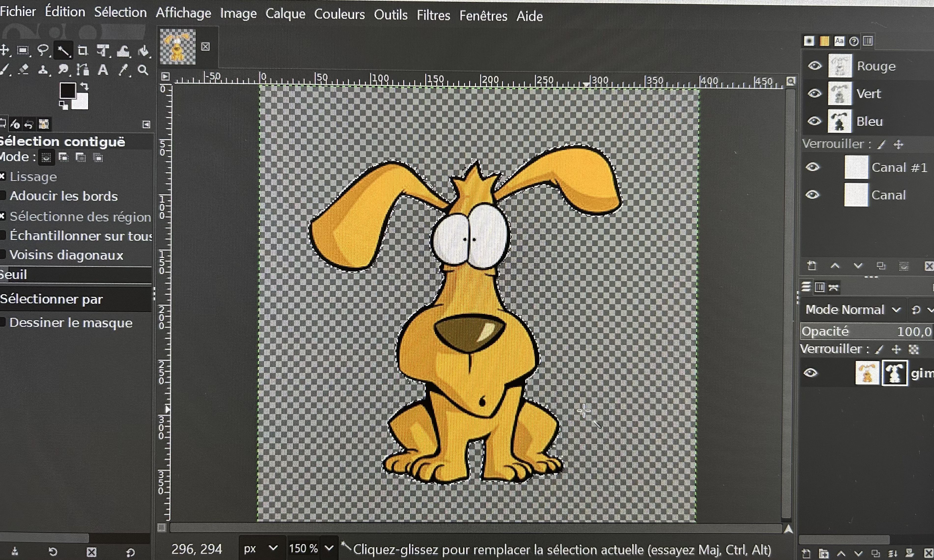The width and height of the screenshot is (934, 560).
Task: Select the Eraser tool
Action: click(23, 69)
